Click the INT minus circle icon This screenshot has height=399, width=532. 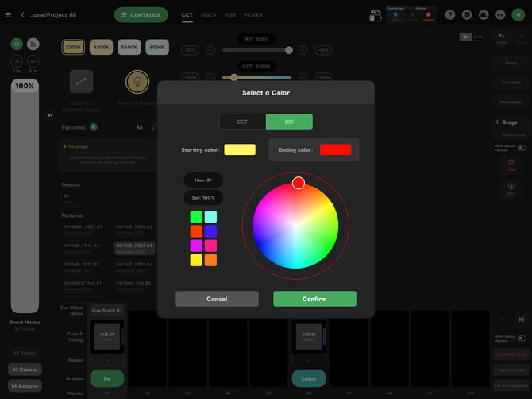210,51
